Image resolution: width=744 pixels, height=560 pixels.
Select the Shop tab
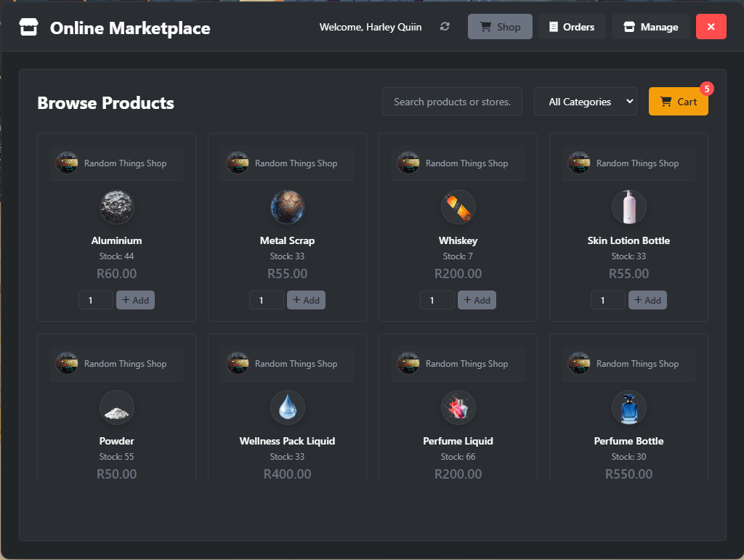point(500,27)
